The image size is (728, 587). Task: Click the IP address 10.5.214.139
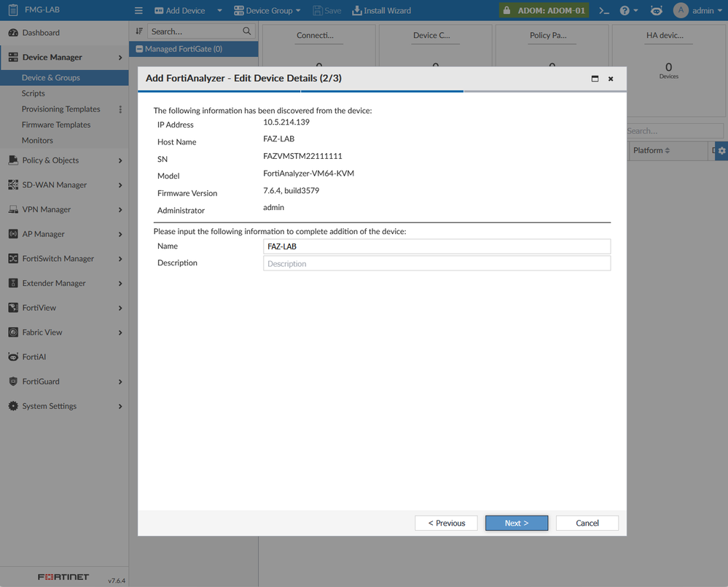tap(286, 122)
